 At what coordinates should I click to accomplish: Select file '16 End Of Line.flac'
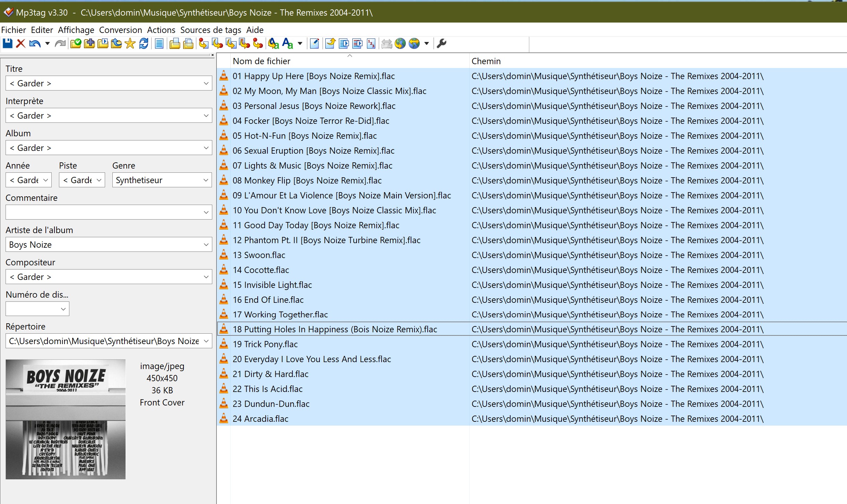[x=268, y=300]
